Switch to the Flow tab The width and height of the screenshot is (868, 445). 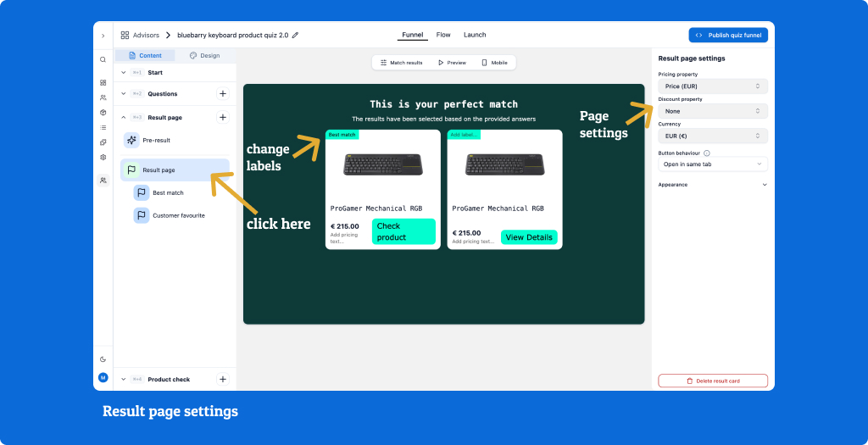pyautogui.click(x=443, y=36)
